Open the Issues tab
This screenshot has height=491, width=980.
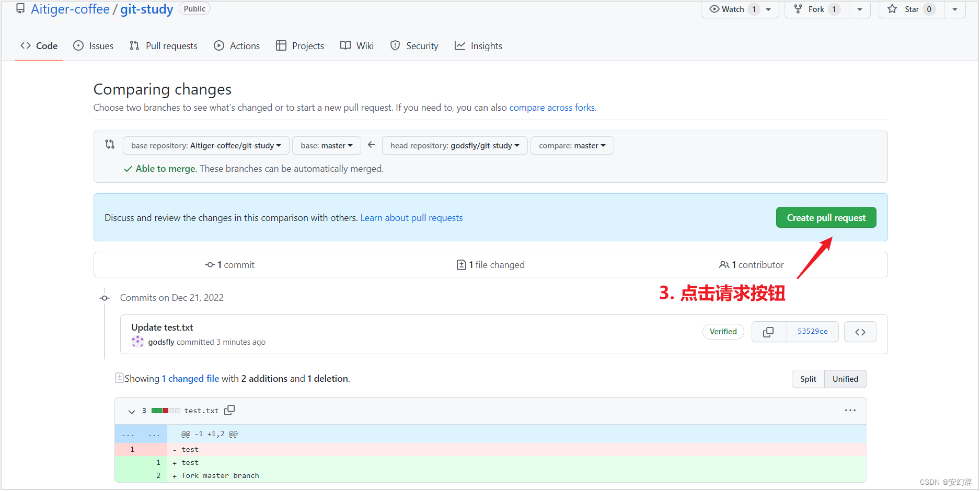[93, 46]
